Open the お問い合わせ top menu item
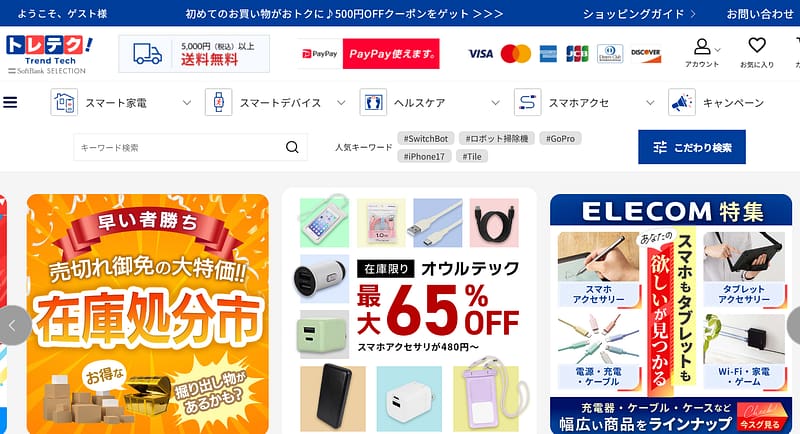This screenshot has height=434, width=800. tap(760, 14)
